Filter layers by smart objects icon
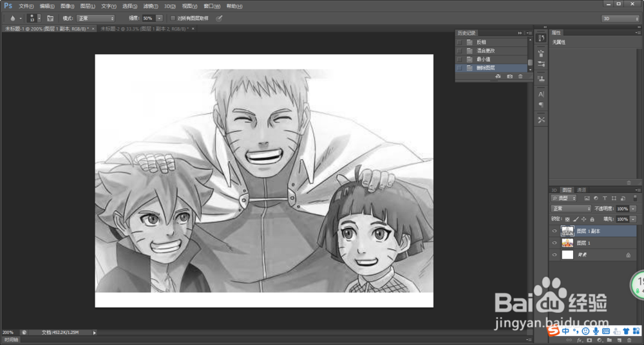The height and width of the screenshot is (345, 644). 623,198
